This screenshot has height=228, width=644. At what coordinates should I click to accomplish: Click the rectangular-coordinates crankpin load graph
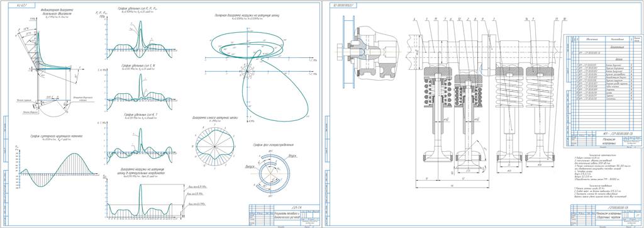[x=141, y=199]
